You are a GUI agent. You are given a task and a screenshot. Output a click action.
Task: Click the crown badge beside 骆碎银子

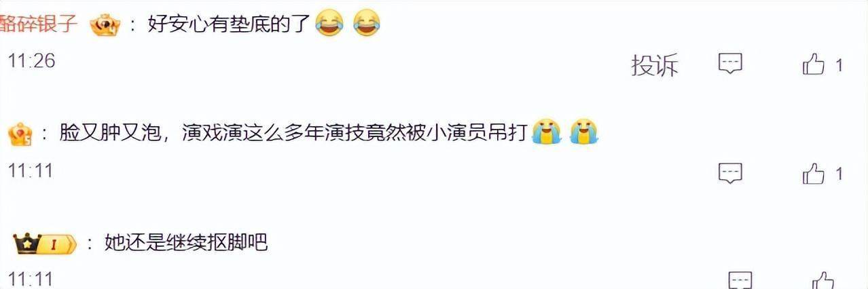click(105, 26)
